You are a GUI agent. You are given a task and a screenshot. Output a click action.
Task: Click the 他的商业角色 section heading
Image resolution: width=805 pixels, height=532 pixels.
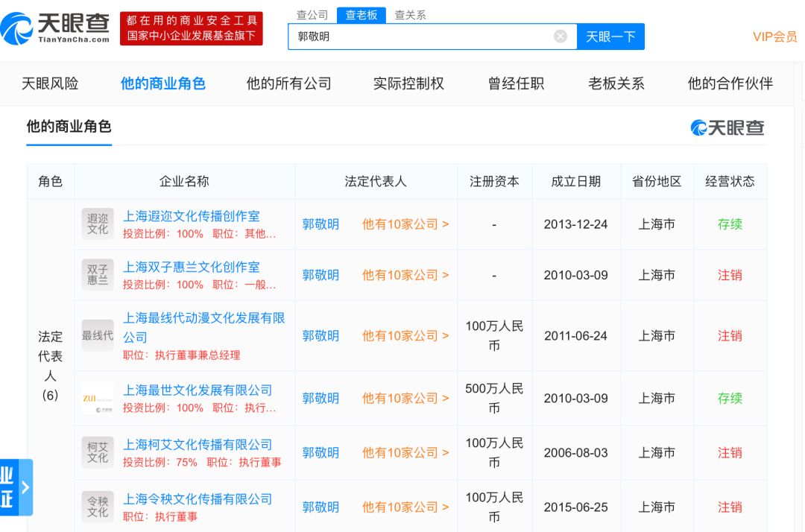[x=69, y=126]
